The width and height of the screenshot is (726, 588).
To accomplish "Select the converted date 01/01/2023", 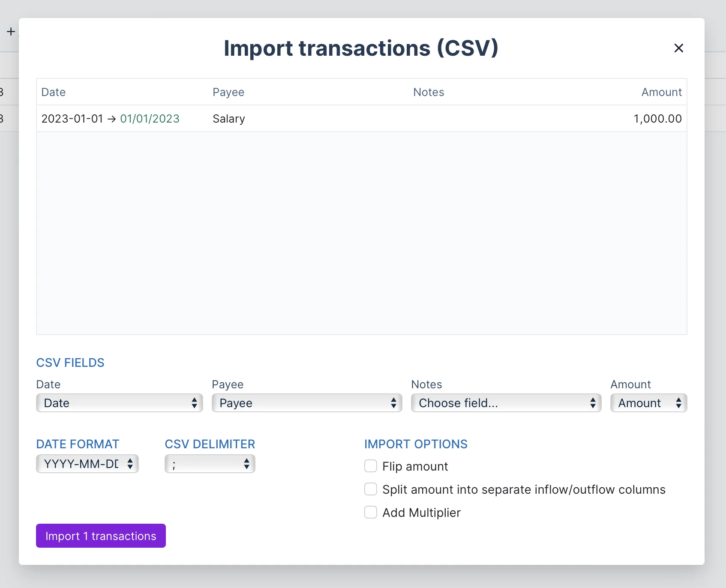I will click(x=150, y=119).
